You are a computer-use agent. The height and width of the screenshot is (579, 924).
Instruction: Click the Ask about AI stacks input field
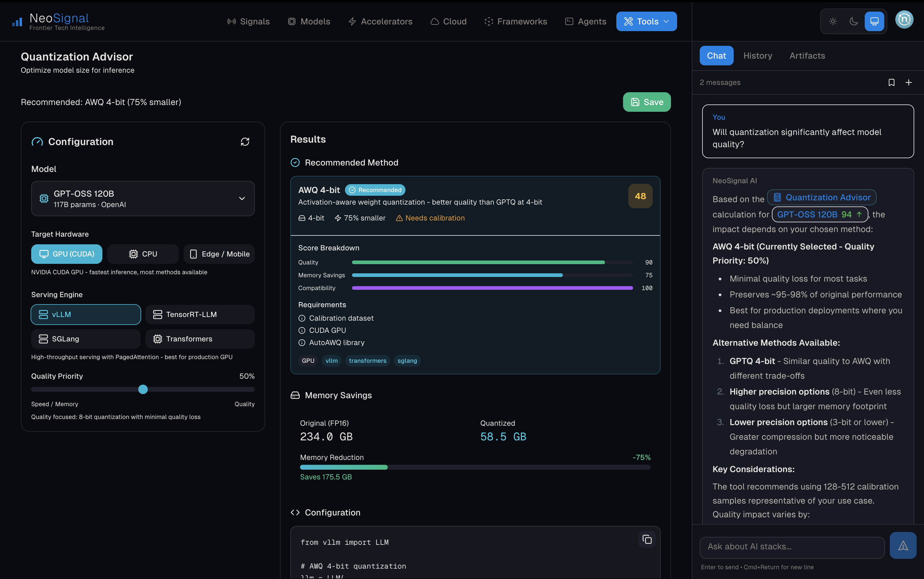[791, 546]
